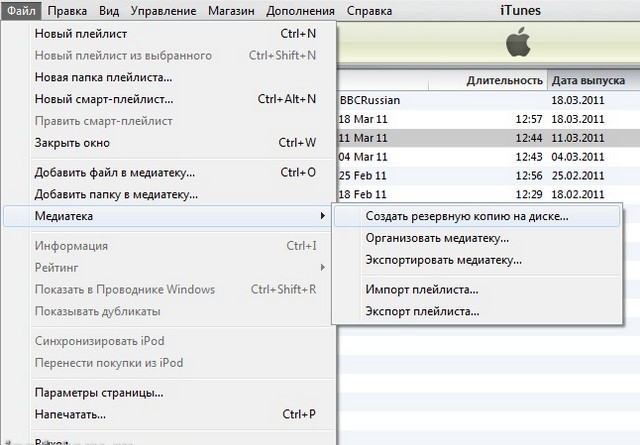Click Показывать дубликаты menu item
Screen dimensions: 640x445
coord(176,312)
